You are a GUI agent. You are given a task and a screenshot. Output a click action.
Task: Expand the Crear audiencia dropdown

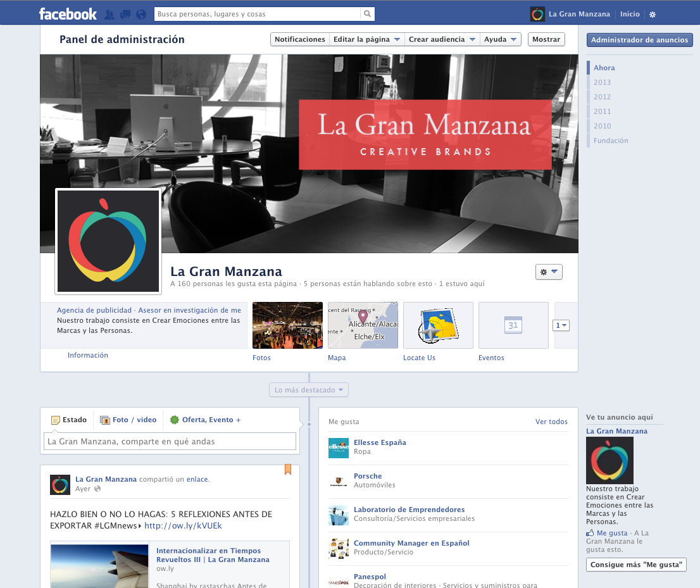pos(442,39)
